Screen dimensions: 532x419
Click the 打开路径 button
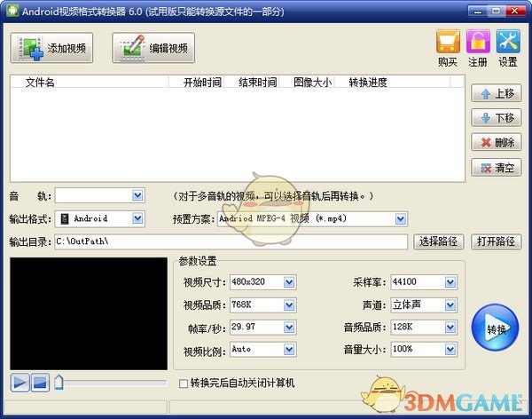pos(496,241)
